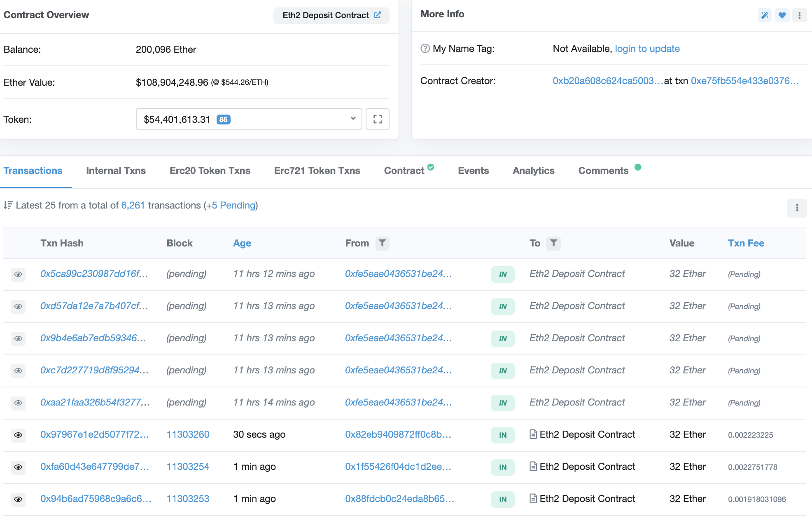Open sender address 0x82eb9409872ff0c8b...
The width and height of the screenshot is (812, 516).
(398, 434)
